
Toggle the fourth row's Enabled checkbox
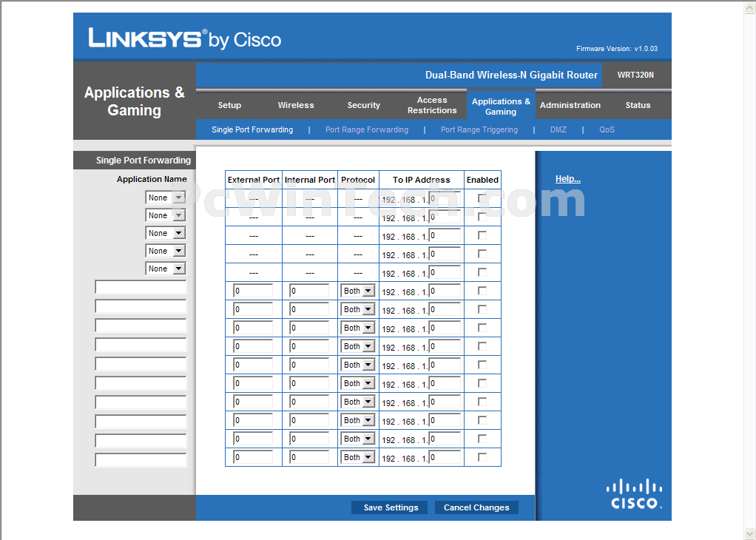(x=482, y=254)
